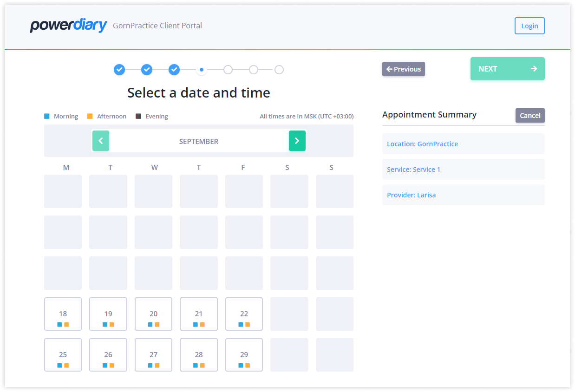
Task: Cancel the appointment booking
Action: (530, 116)
